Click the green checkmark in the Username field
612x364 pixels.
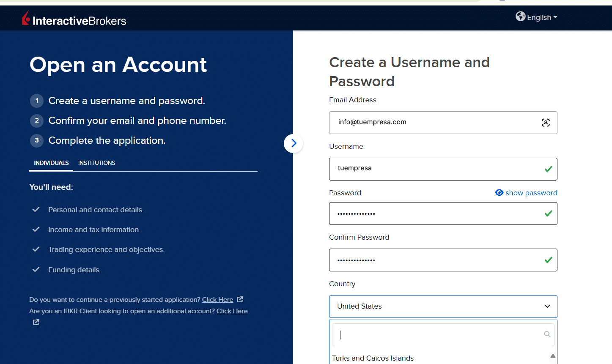pyautogui.click(x=548, y=169)
